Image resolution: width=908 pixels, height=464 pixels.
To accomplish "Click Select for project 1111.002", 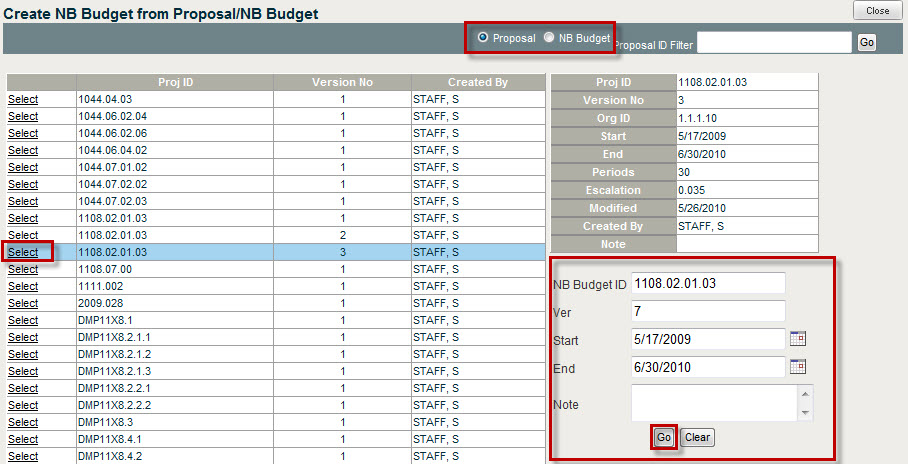I will tap(23, 286).
